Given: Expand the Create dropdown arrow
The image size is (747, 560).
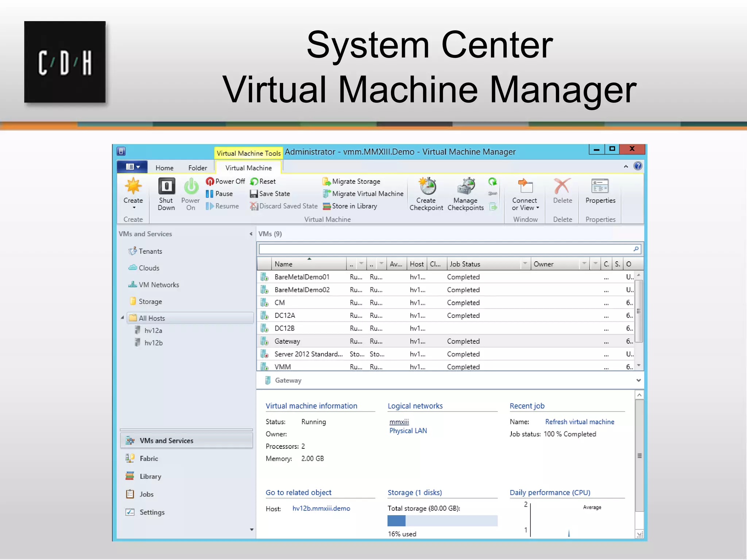Looking at the screenshot, I should pos(134,208).
